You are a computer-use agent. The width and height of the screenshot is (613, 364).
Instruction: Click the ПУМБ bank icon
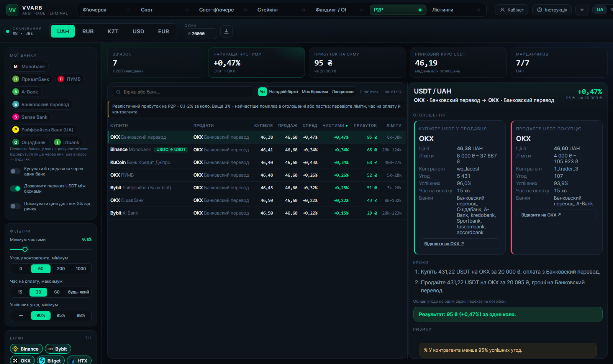61,79
